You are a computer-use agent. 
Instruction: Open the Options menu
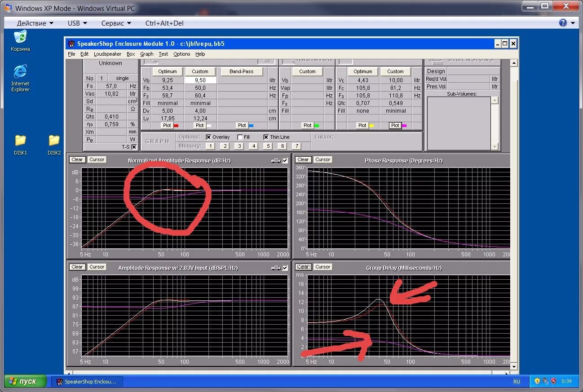coord(181,54)
